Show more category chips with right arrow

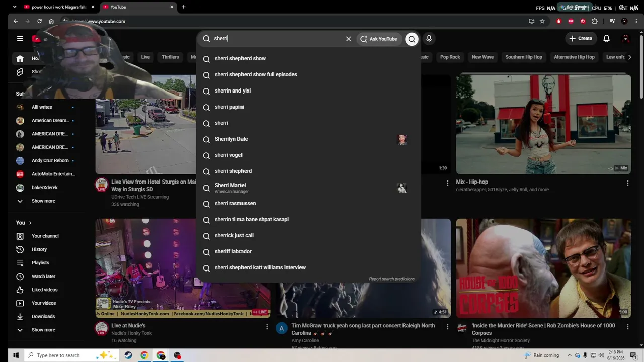[x=630, y=57]
